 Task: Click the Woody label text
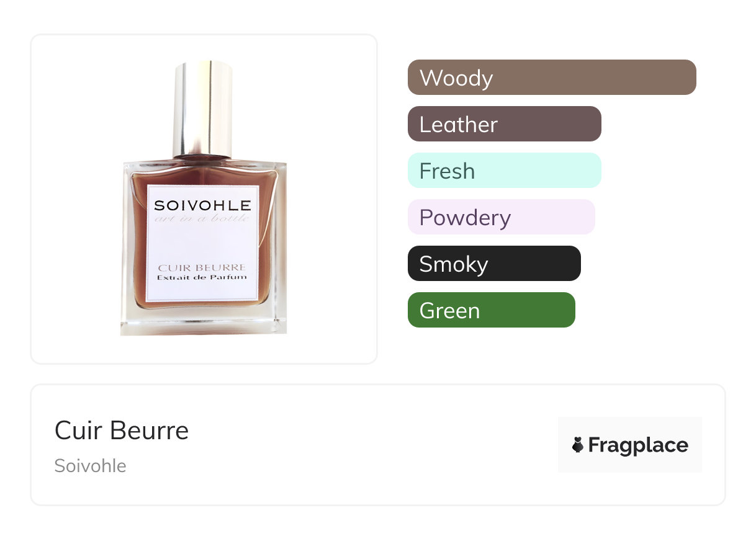[456, 78]
